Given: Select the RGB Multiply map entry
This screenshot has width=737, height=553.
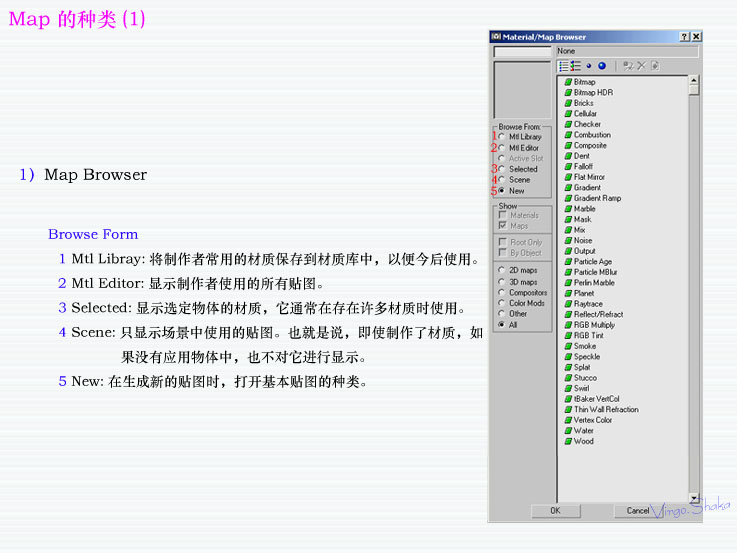Looking at the screenshot, I should tap(590, 325).
